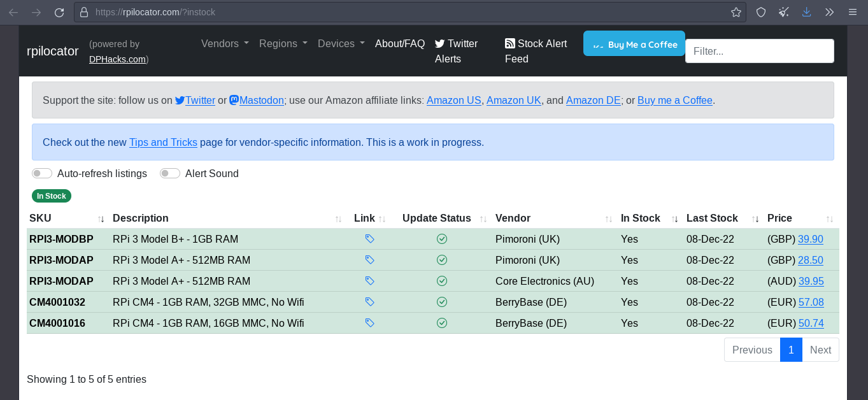Click the update status checkmark for Core Electronics row

click(441, 281)
